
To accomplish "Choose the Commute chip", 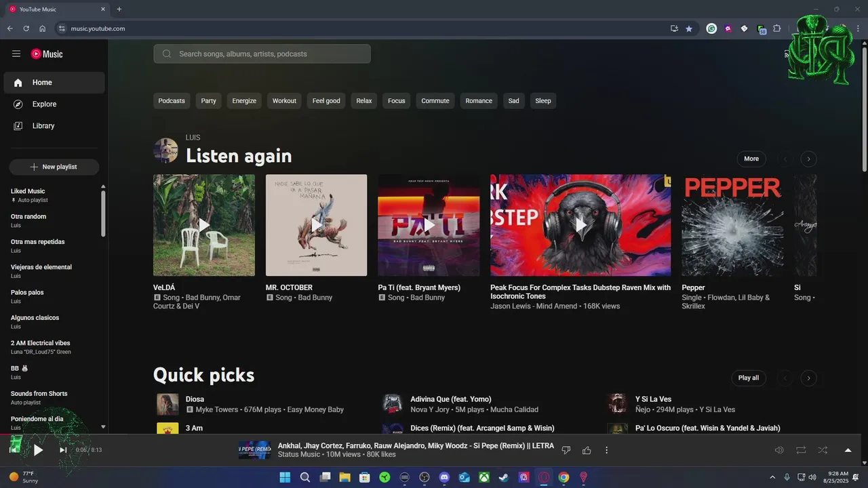I will coord(435,101).
